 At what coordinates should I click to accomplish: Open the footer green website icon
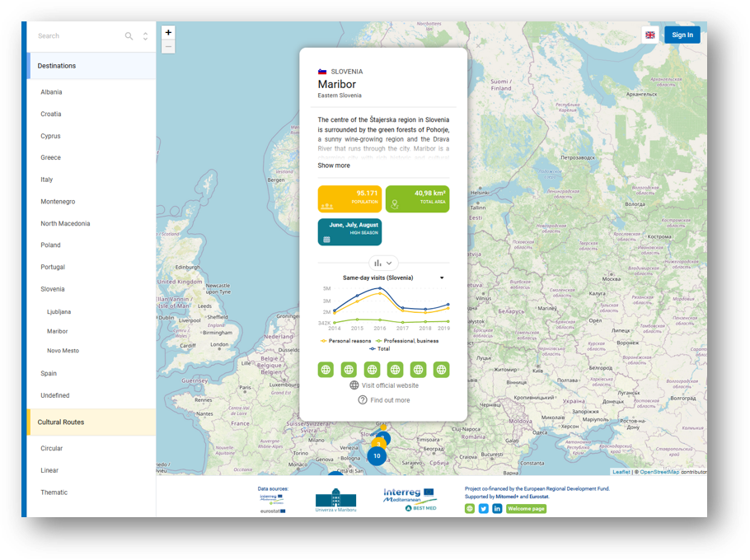(470, 508)
